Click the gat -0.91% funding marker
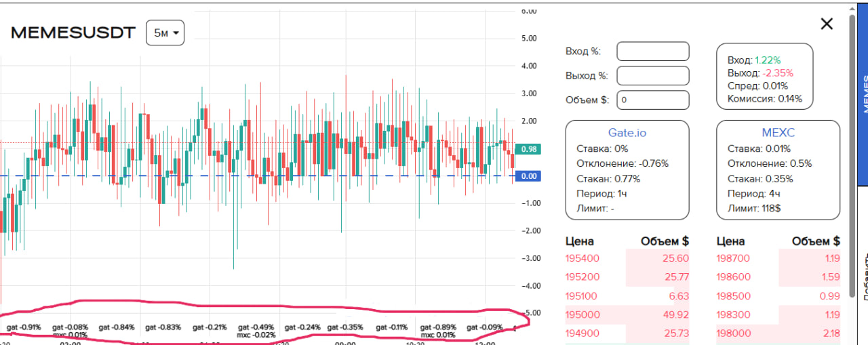 (x=24, y=327)
